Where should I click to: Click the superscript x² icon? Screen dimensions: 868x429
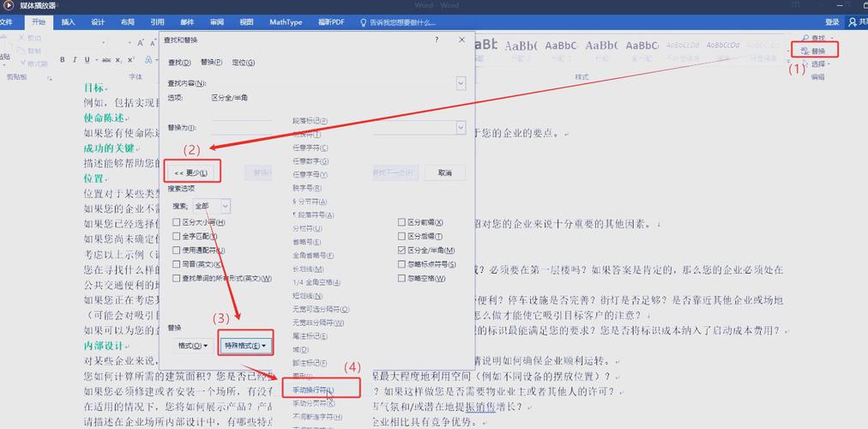pos(131,60)
